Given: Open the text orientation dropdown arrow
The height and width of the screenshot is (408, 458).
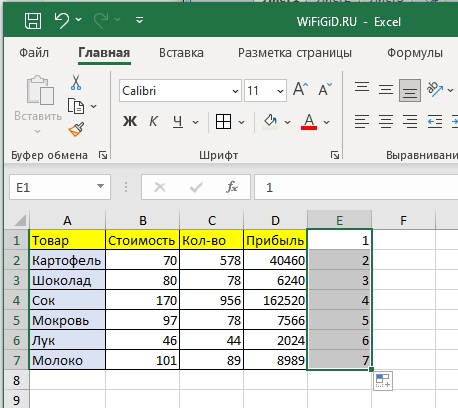Looking at the screenshot, I should 450,90.
